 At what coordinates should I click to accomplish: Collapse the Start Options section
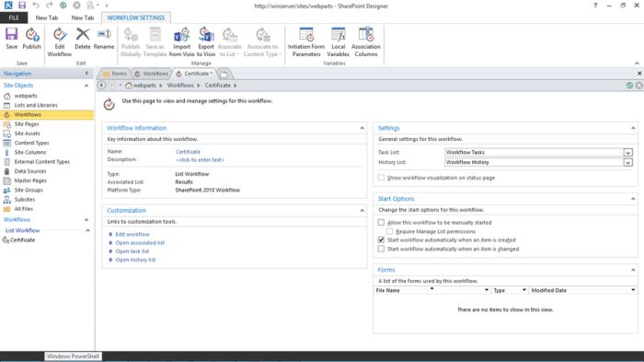[633, 199]
